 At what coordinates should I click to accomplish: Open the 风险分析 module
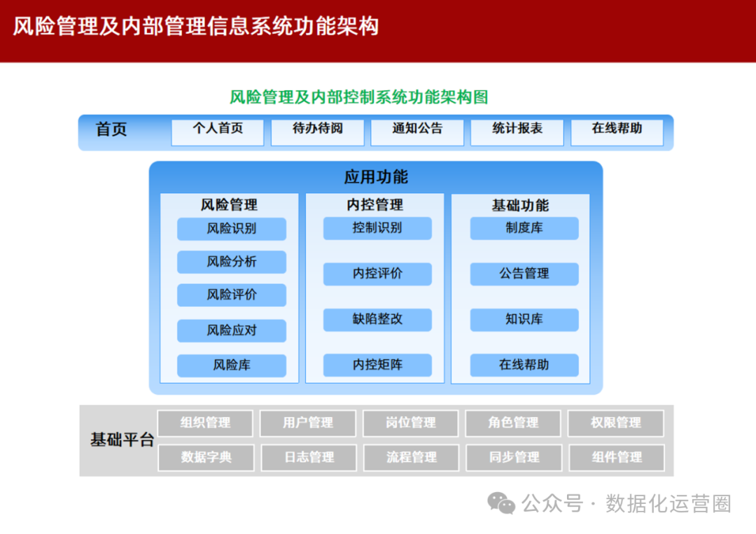(232, 262)
